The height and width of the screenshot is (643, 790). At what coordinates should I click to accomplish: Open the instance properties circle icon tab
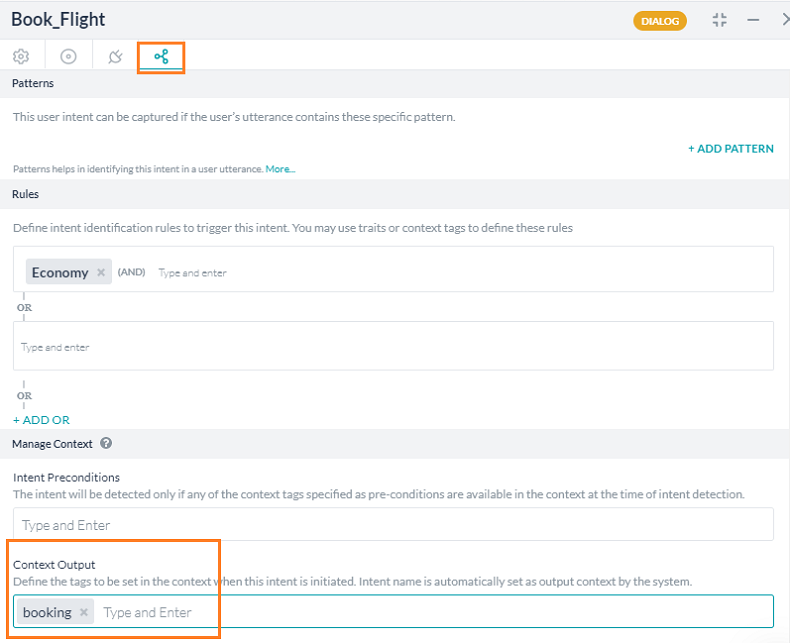[x=68, y=57]
